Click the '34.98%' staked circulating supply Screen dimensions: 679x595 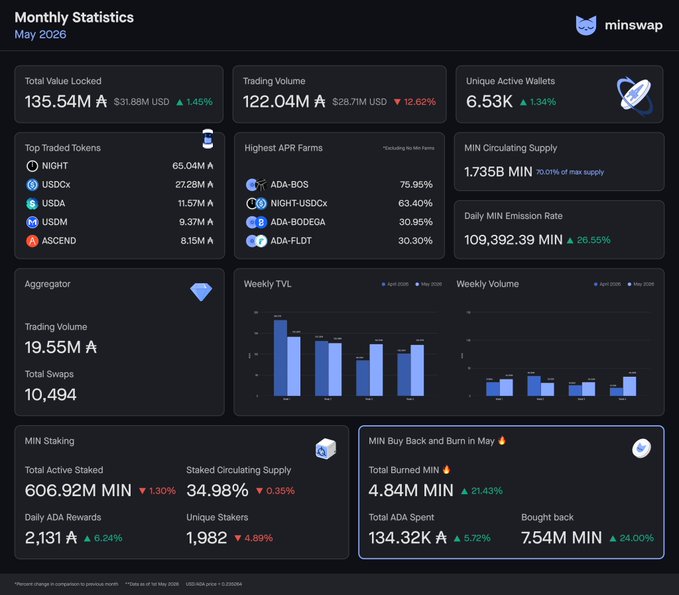pos(217,491)
